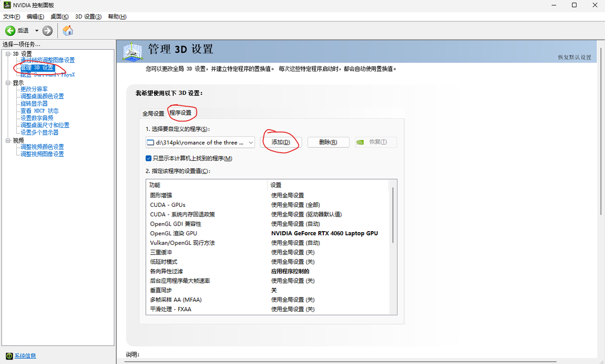Viewport: 605px width, 364px height.
Task: Click the 设置 column header
Action: [x=328, y=185]
